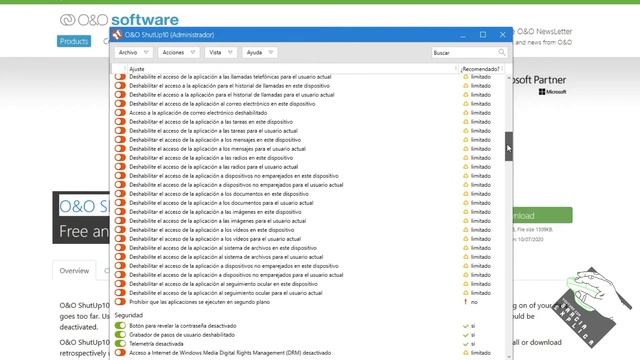The height and width of the screenshot is (360, 640).
Task: Click limitado icon for 'tareas para el usuario actual'
Action: [466, 131]
